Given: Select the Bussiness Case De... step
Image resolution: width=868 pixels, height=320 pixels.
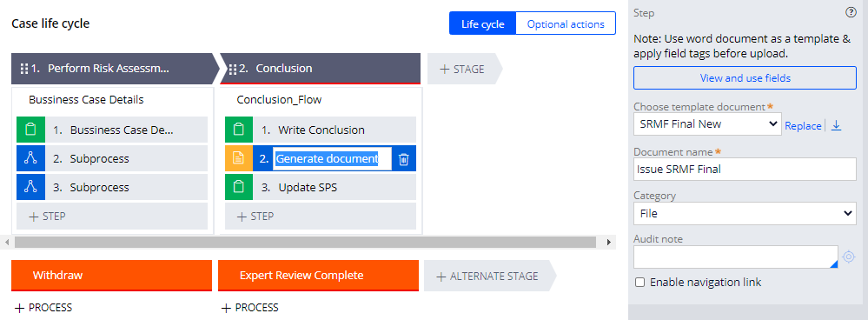Looking at the screenshot, I should (x=112, y=130).
